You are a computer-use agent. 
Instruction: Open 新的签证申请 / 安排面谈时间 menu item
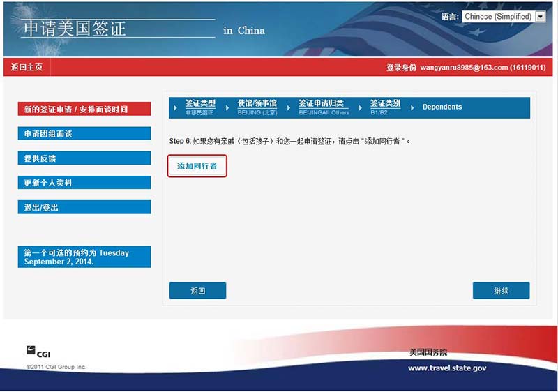84,109
